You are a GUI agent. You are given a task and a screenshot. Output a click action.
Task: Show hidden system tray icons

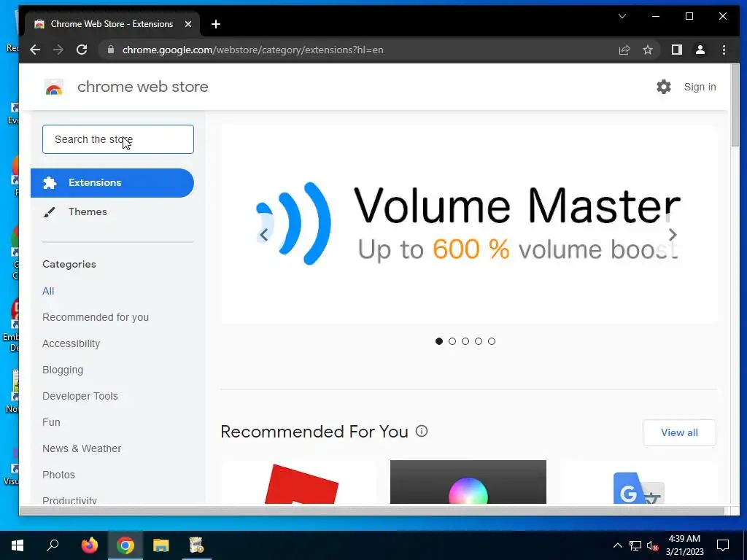pyautogui.click(x=617, y=545)
